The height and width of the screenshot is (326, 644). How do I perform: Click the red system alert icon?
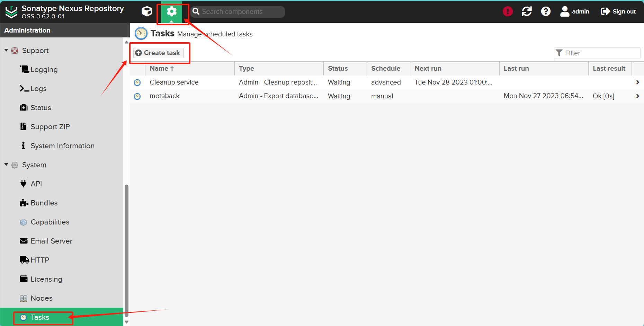tap(508, 11)
